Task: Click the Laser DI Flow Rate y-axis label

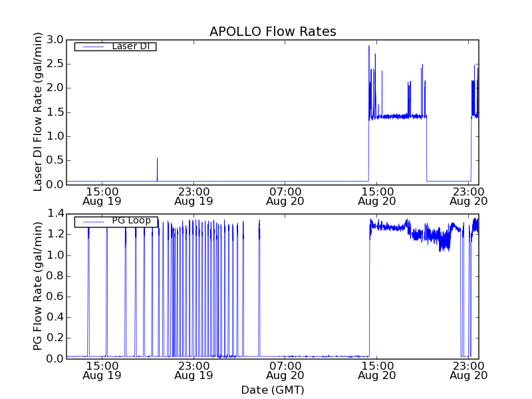Action: point(38,112)
